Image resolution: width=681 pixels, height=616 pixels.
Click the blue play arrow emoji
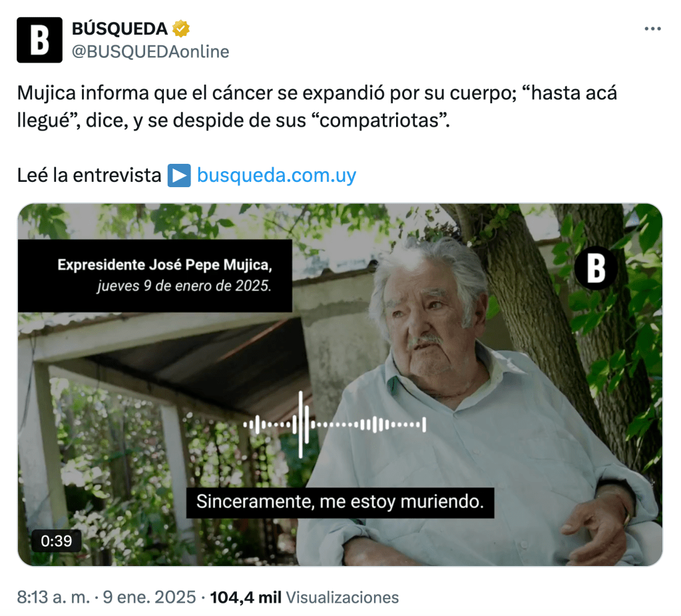pos(179,176)
